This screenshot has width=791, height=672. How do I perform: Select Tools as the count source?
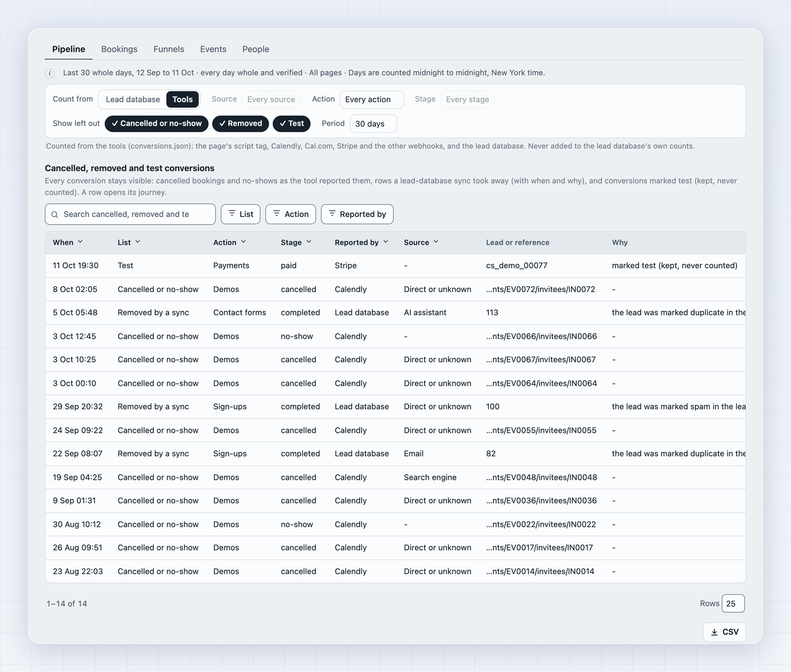tap(182, 99)
